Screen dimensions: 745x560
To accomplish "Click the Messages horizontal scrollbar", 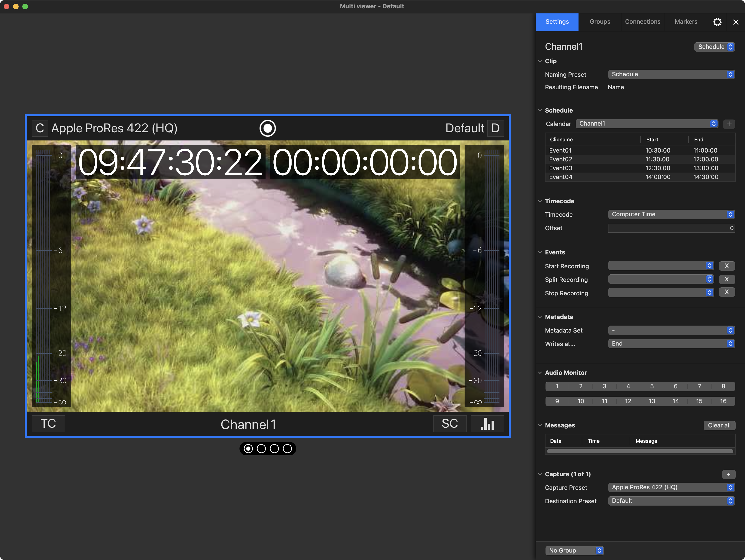I will [x=640, y=451].
